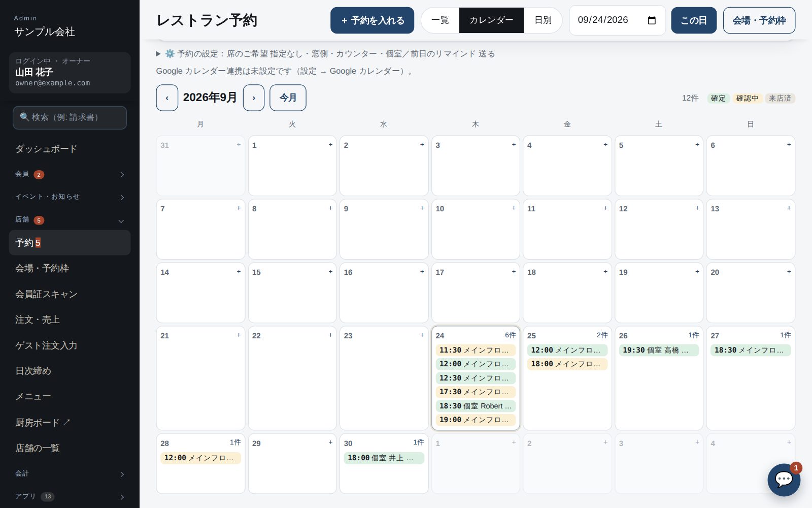Switch to the 日別 view tab

(x=543, y=20)
